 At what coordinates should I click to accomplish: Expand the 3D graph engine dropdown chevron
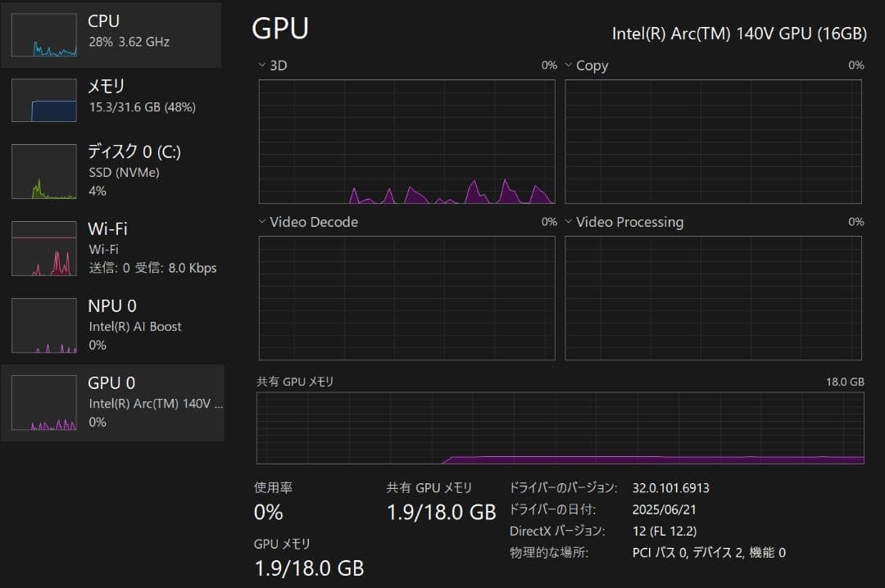262,66
